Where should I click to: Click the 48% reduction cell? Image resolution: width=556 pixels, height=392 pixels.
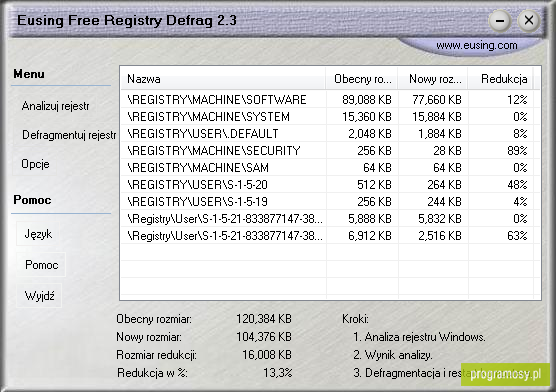[x=517, y=184]
